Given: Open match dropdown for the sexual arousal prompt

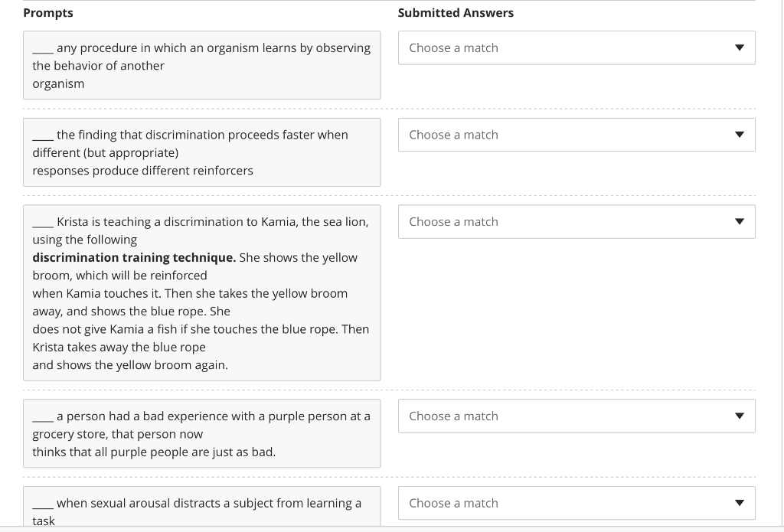Looking at the screenshot, I should [x=577, y=503].
